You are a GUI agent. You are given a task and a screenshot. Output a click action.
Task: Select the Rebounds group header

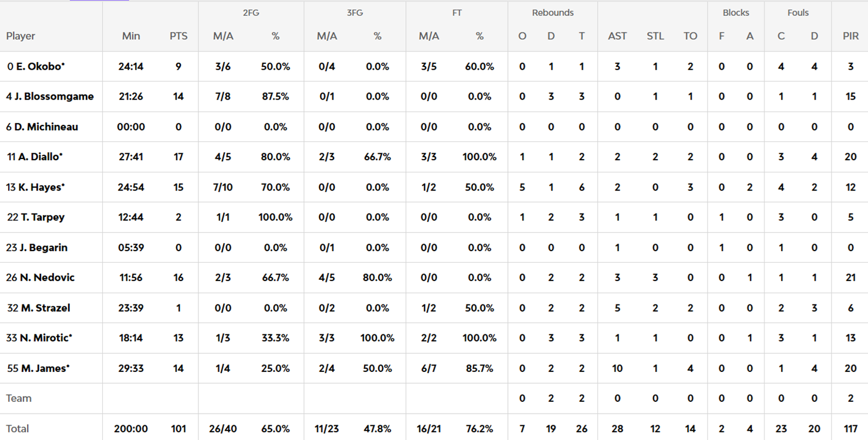click(x=553, y=12)
